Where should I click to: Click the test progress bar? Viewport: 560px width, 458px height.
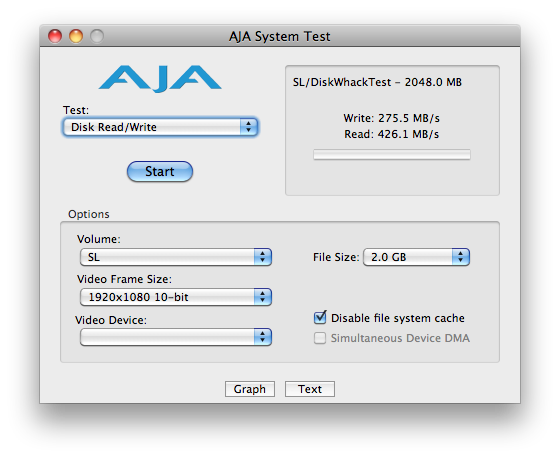click(392, 155)
